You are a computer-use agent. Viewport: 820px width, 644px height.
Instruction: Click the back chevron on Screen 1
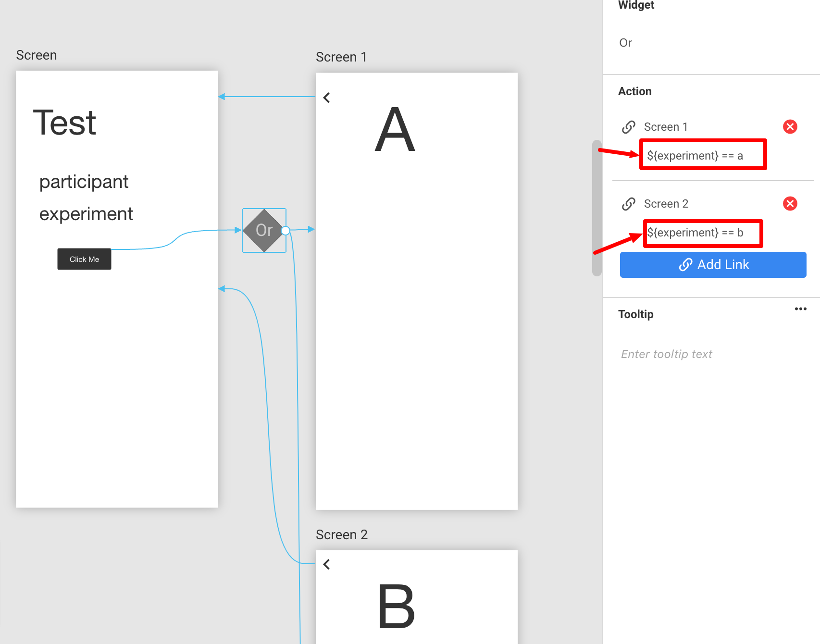coord(327,98)
